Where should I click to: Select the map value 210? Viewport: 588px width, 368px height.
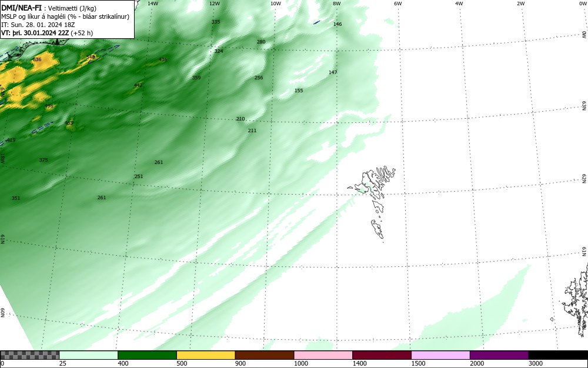[x=240, y=119]
